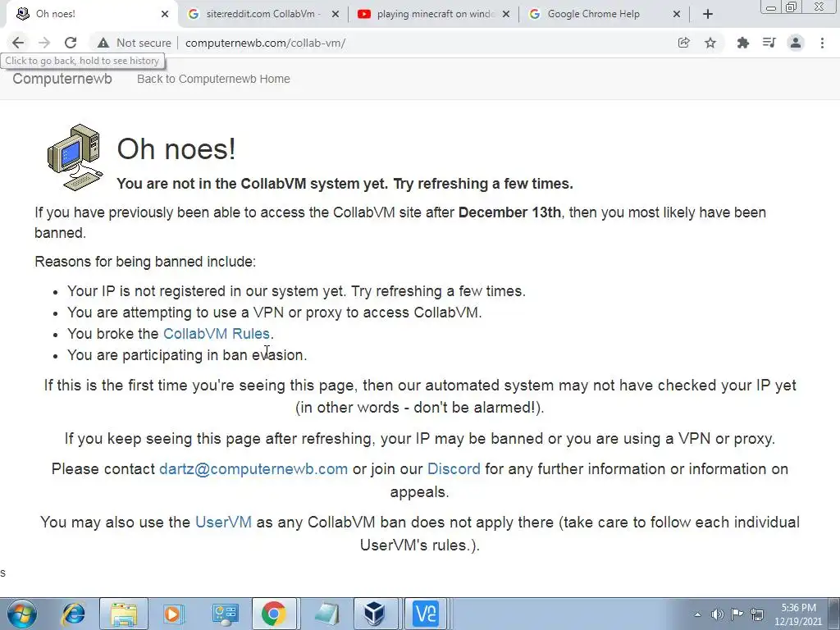
Task: Open the Chrome profile avatar
Action: point(796,43)
